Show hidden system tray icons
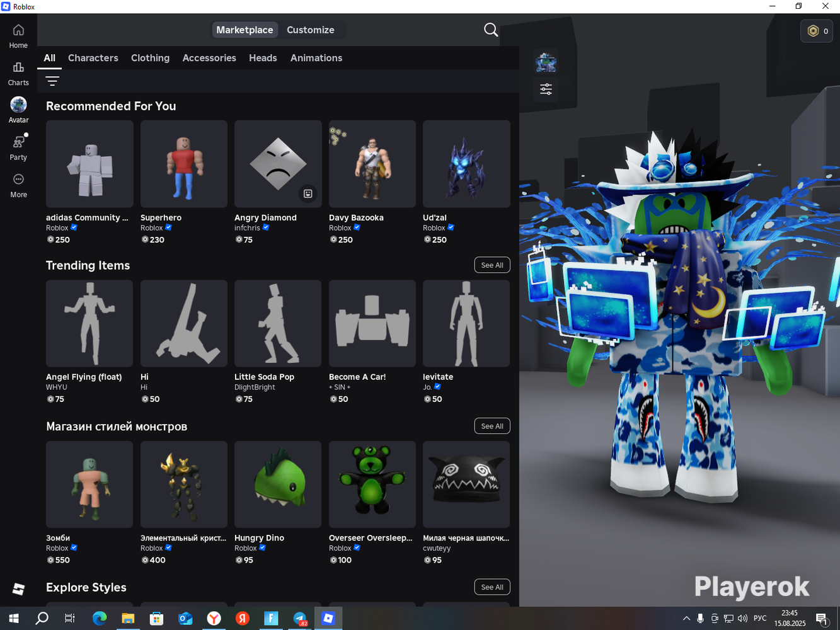 [x=686, y=619]
